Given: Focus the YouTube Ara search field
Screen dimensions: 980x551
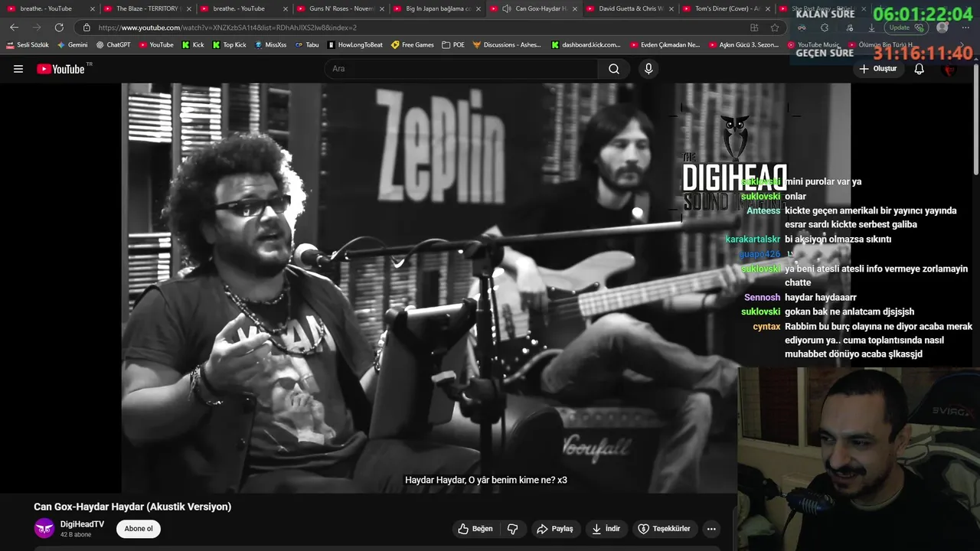Looking at the screenshot, I should [x=462, y=69].
